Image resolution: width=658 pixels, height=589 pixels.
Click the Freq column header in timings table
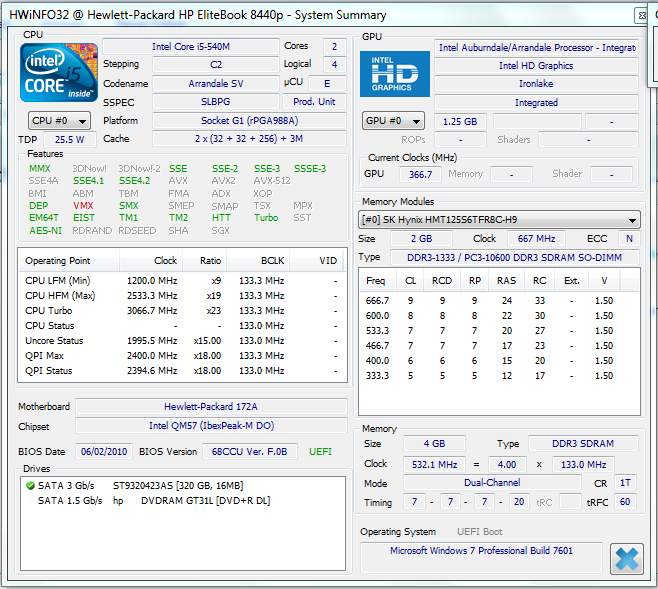click(376, 281)
